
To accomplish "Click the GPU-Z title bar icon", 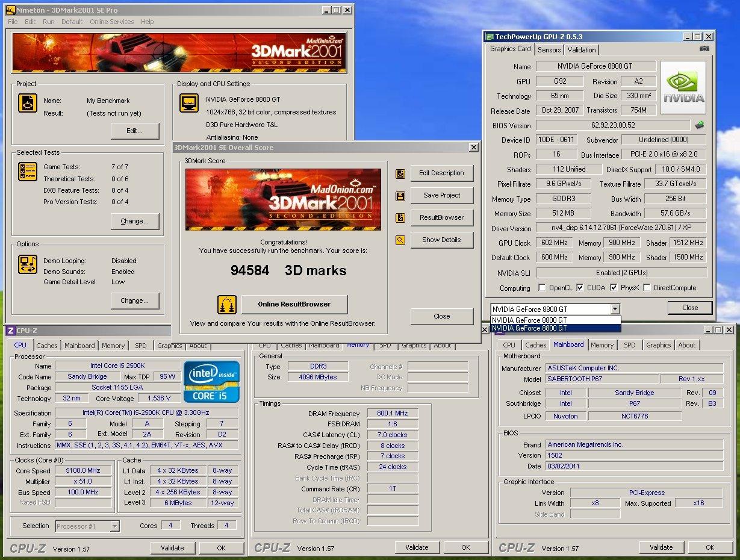I will coord(490,36).
